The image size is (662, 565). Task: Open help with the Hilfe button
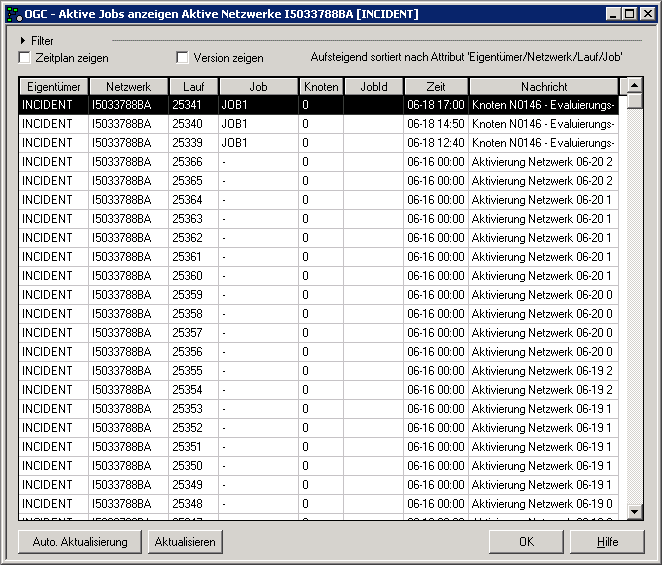pyautogui.click(x=607, y=541)
